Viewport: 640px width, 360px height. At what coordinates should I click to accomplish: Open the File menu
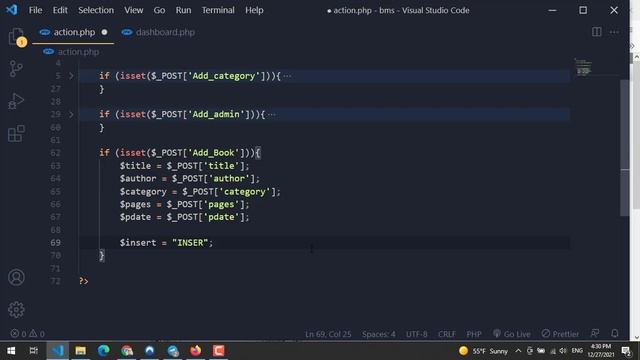coord(35,10)
